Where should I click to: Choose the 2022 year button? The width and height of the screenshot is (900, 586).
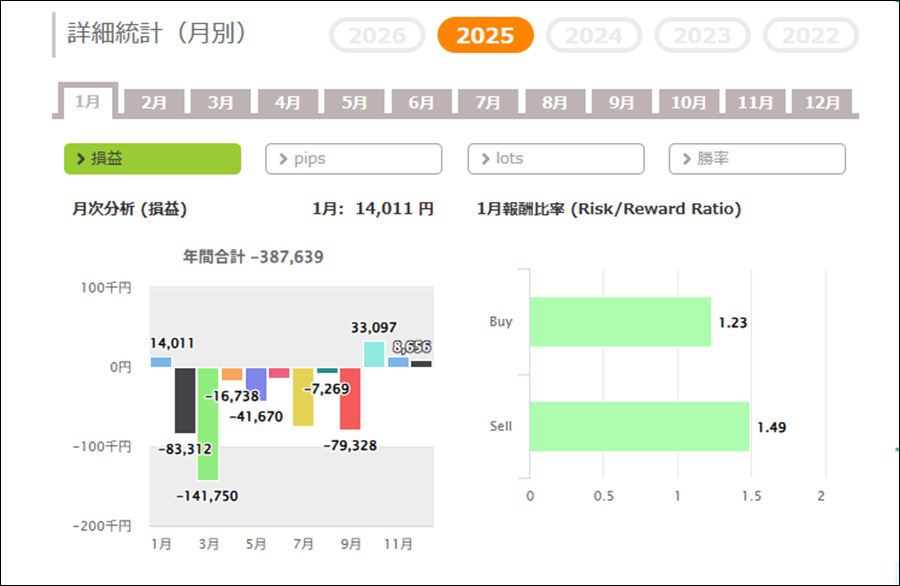click(810, 36)
